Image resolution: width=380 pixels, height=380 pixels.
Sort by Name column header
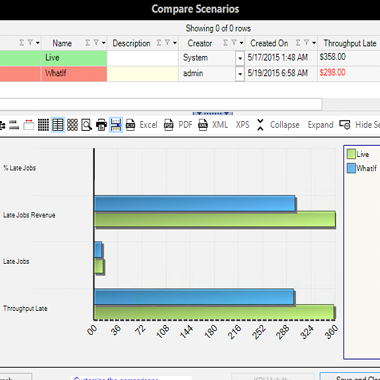click(62, 43)
